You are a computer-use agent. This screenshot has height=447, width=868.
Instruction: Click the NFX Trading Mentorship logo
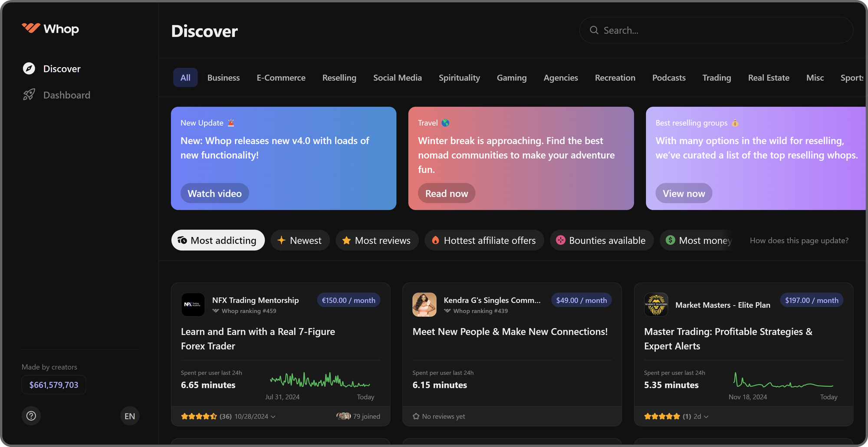pyautogui.click(x=193, y=305)
